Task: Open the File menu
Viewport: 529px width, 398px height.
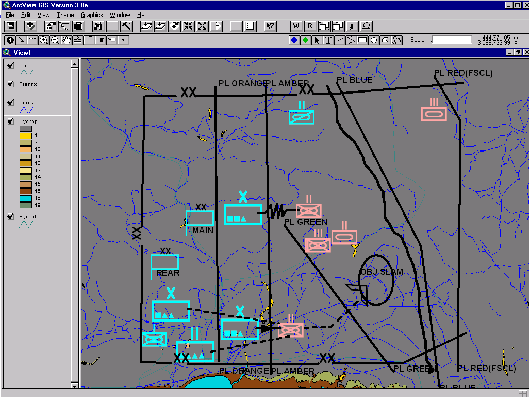Action: click(10, 15)
